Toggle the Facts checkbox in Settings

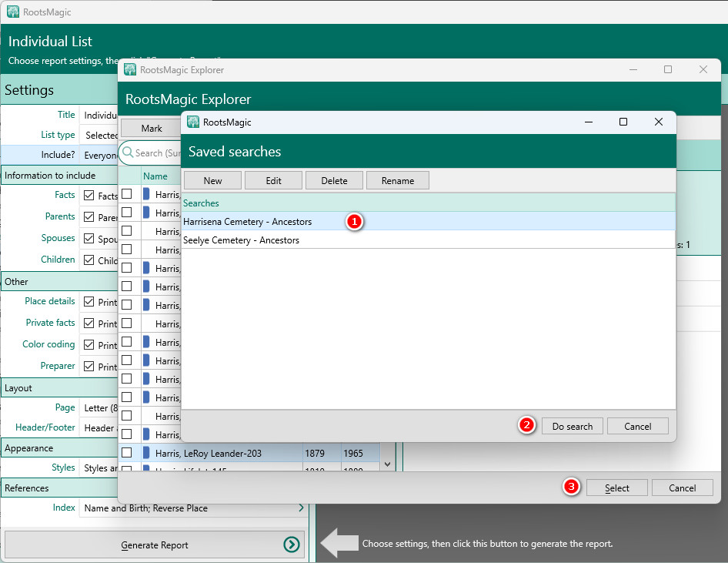pos(88,196)
